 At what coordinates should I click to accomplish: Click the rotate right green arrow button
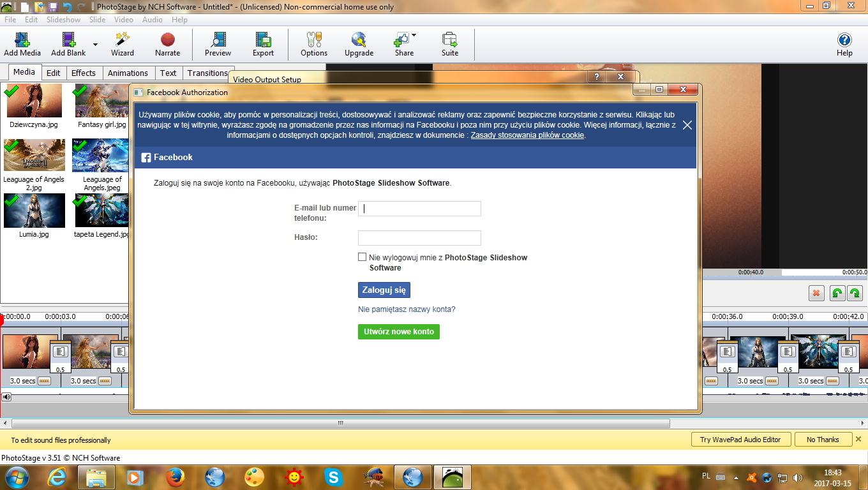(854, 293)
